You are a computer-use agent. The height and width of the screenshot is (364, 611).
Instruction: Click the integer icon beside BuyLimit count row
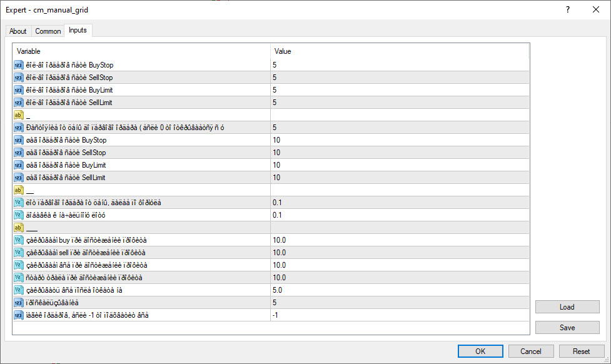point(18,90)
